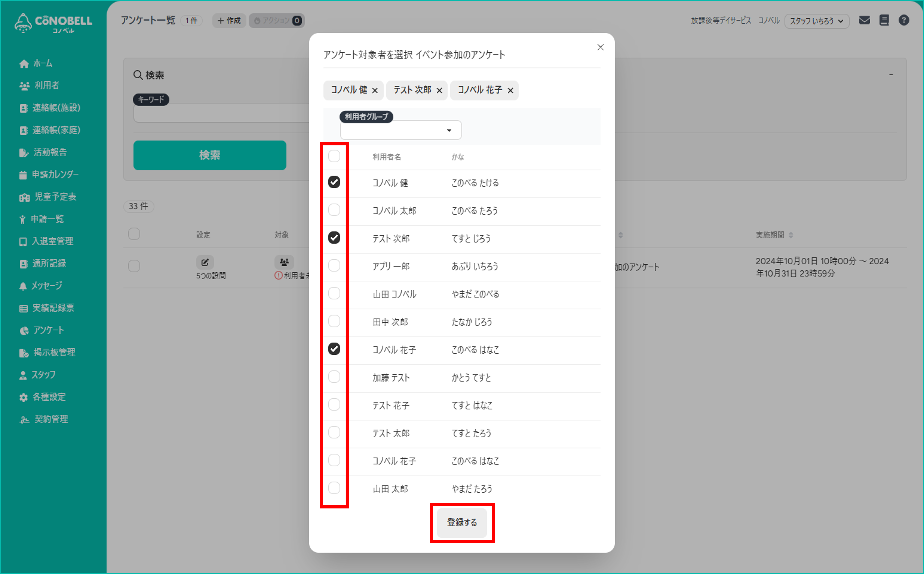Click the + 作成 button
This screenshot has width=924, height=574.
(229, 20)
